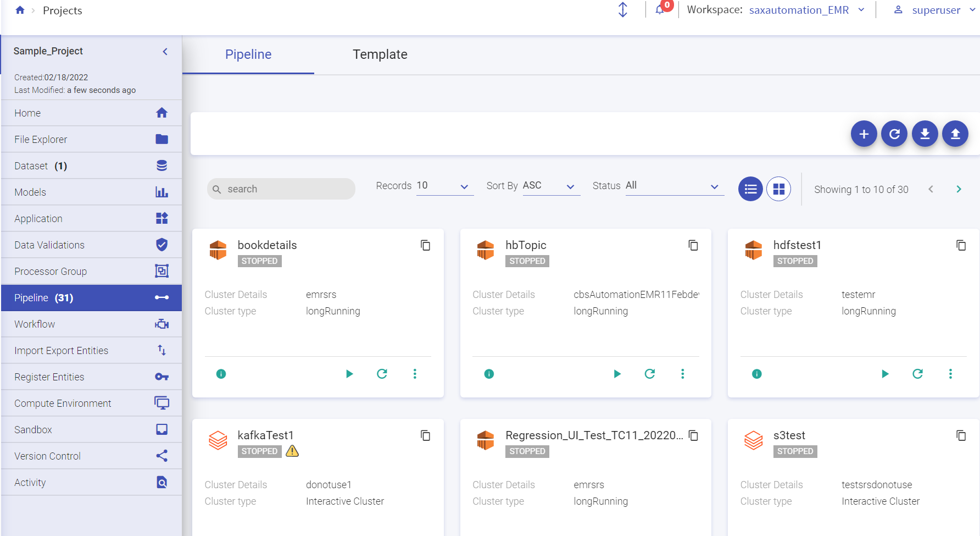
Task: Open the superuser account menu
Action: [935, 10]
